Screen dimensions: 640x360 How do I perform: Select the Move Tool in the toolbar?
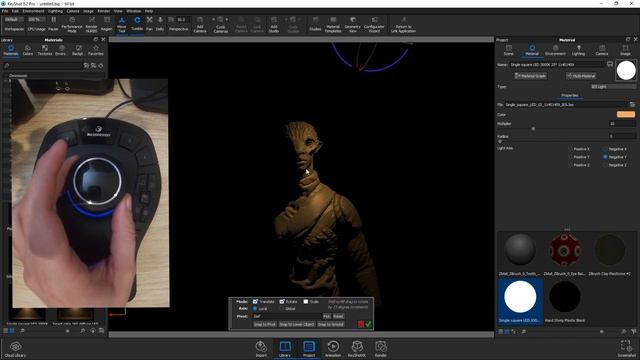[x=122, y=24]
